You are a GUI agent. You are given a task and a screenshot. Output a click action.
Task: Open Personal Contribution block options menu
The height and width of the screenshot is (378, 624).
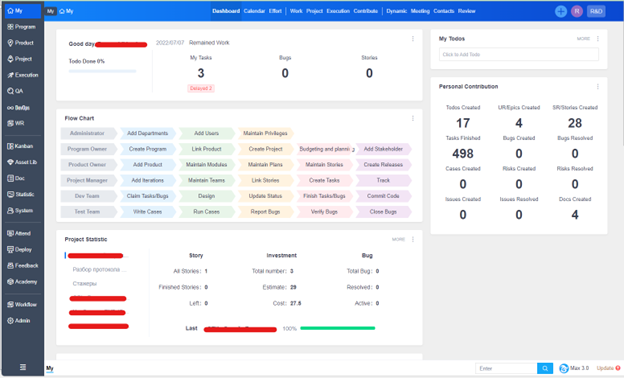(598, 86)
